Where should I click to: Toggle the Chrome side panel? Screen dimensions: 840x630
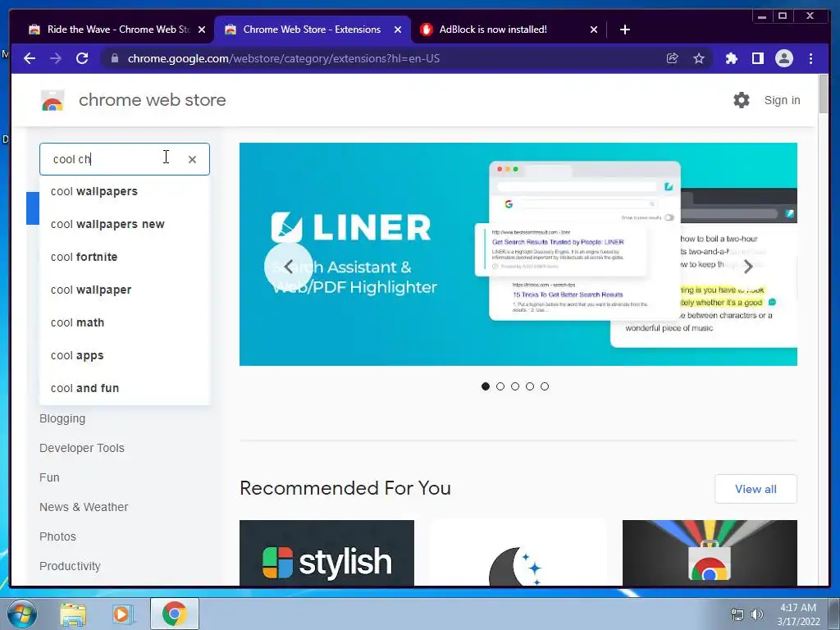pos(757,58)
